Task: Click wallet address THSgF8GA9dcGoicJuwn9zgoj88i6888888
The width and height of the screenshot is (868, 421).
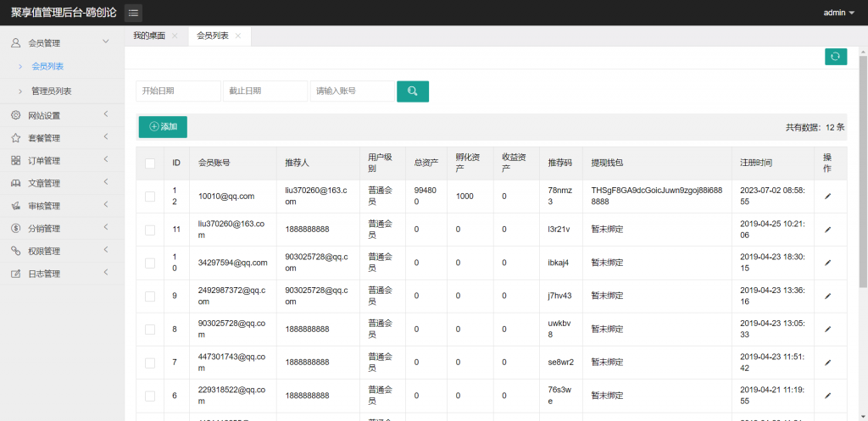Action: [x=656, y=197]
